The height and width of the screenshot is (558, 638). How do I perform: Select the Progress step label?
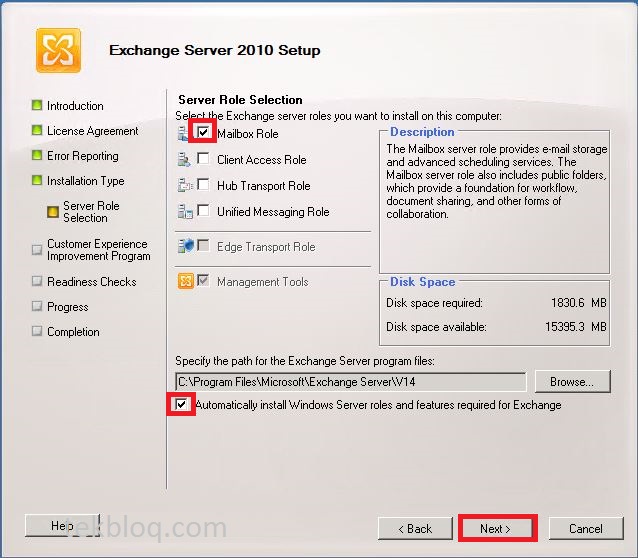pyautogui.click(x=68, y=307)
